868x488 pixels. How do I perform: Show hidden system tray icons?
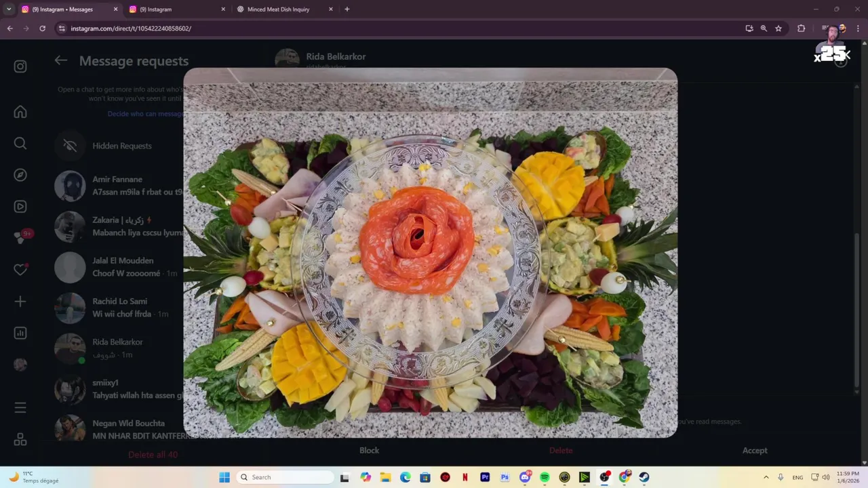(766, 477)
